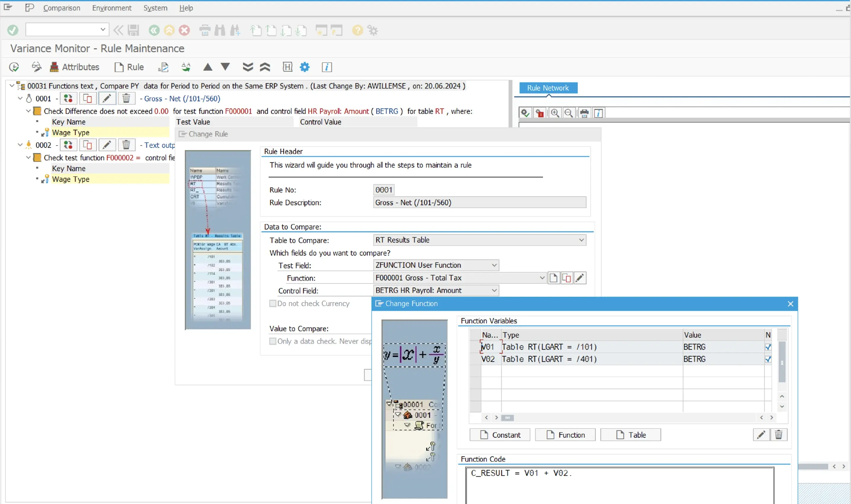The width and height of the screenshot is (851, 504).
Task: Click the copy icon next to rule 0001
Action: click(x=87, y=99)
